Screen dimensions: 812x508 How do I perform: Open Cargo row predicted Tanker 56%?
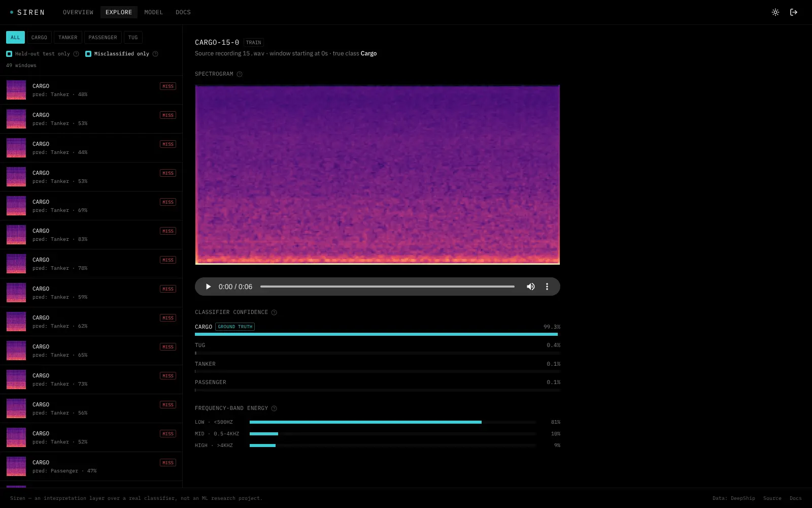click(x=91, y=408)
